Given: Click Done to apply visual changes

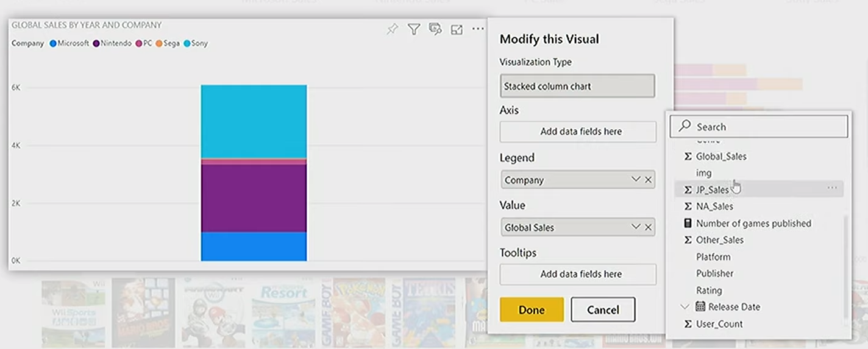Looking at the screenshot, I should point(532,309).
